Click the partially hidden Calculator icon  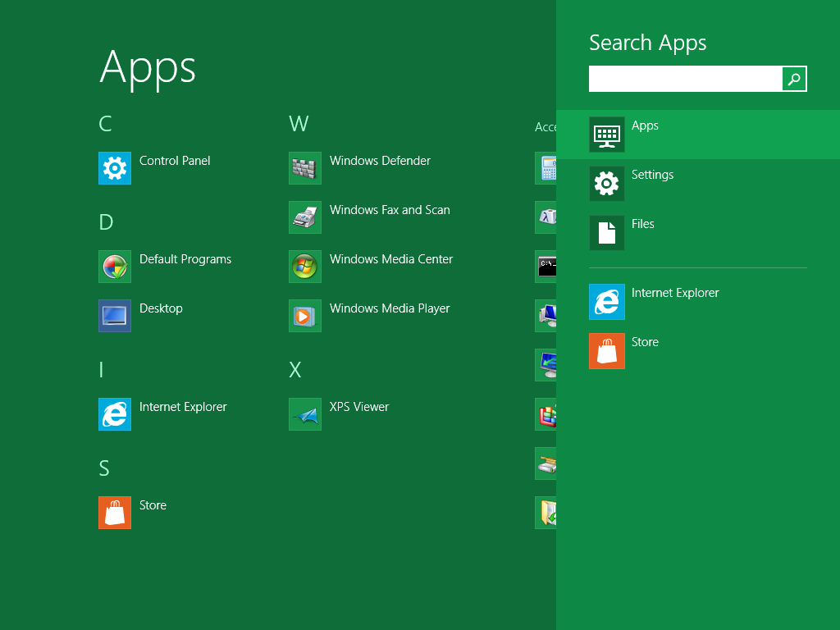pyautogui.click(x=546, y=168)
